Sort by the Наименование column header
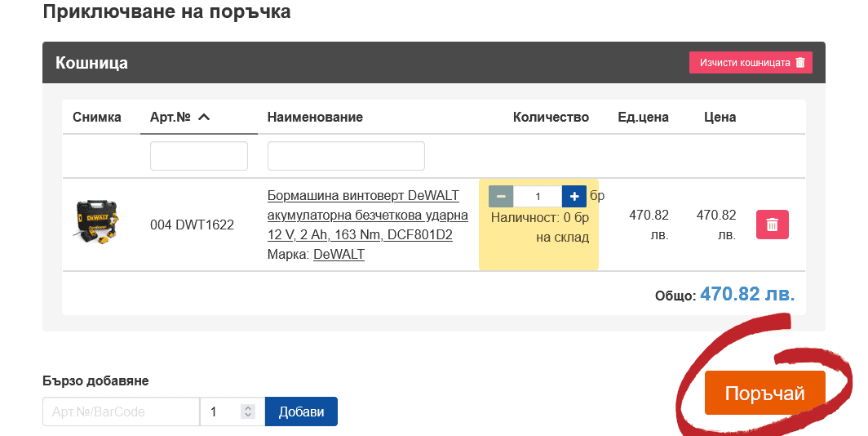868x436 pixels. [315, 117]
